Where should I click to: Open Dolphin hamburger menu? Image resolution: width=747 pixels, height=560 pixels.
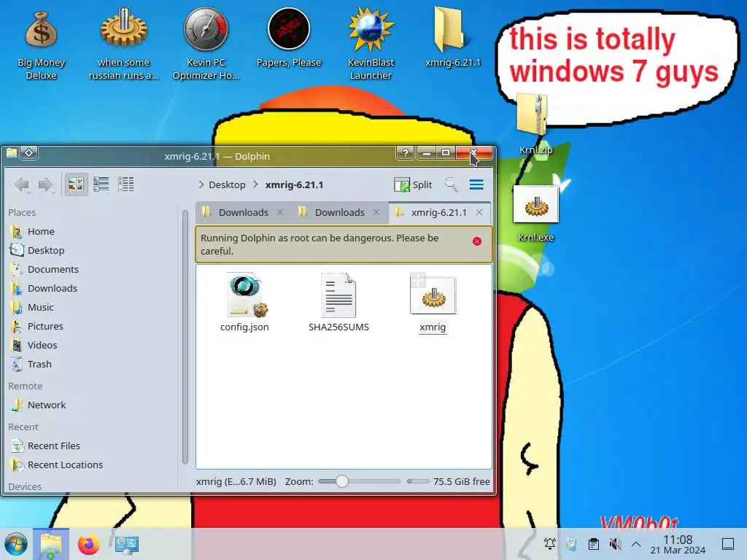point(476,184)
